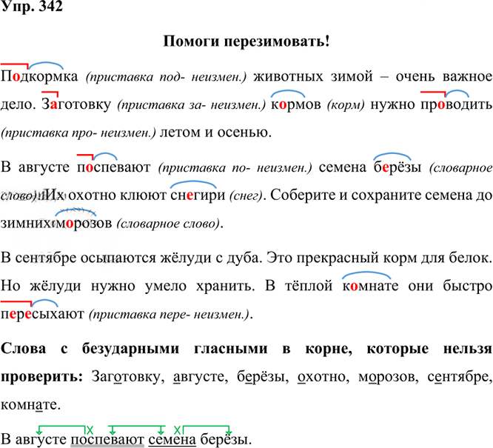
Task: Click the bold word 'проверить:'
Action: pyautogui.click(x=41, y=377)
